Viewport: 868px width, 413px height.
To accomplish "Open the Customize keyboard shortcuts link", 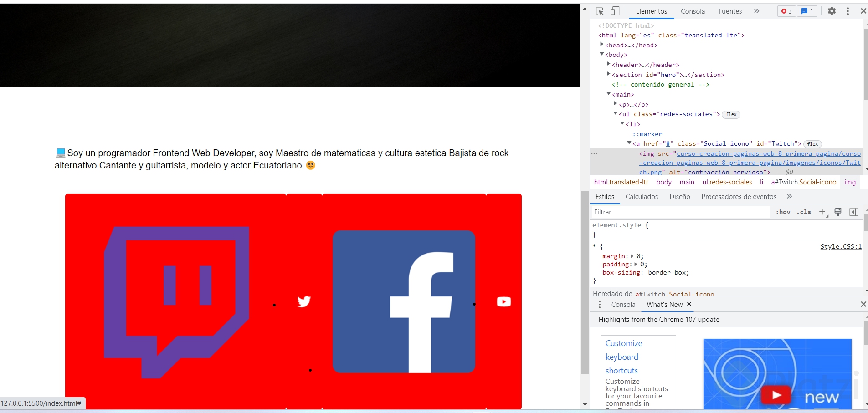I will point(624,357).
